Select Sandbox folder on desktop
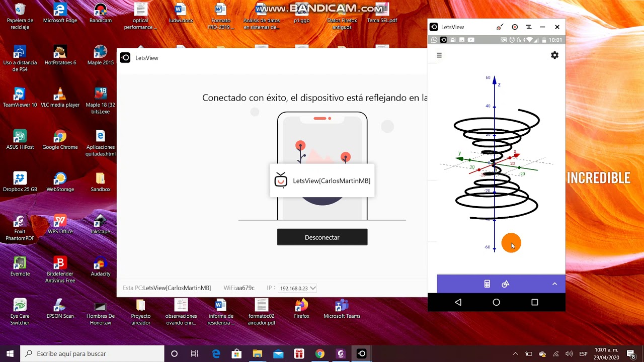 [x=101, y=182]
